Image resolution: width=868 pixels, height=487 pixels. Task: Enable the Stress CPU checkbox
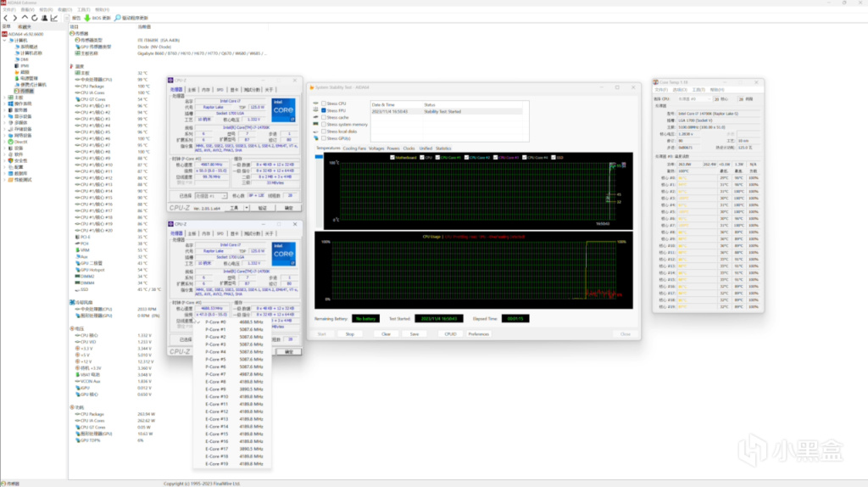point(324,104)
